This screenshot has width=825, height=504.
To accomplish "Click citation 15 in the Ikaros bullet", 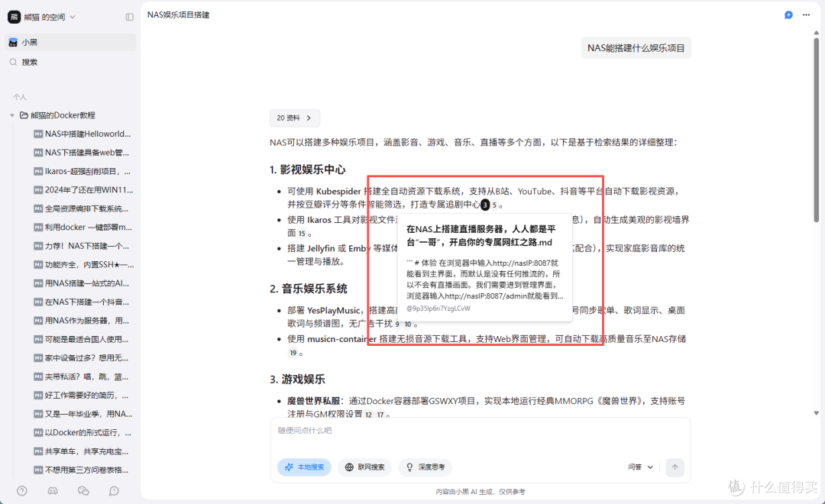I will (302, 234).
